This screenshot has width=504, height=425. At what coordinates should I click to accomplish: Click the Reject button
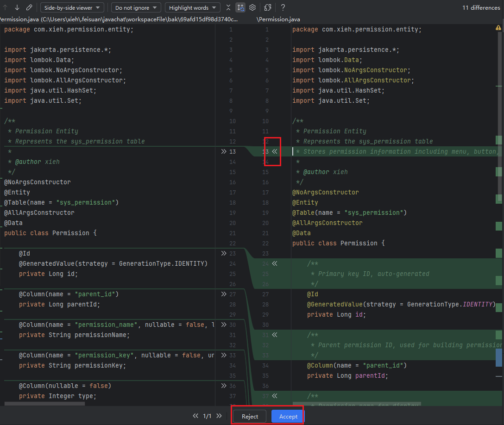tap(250, 416)
